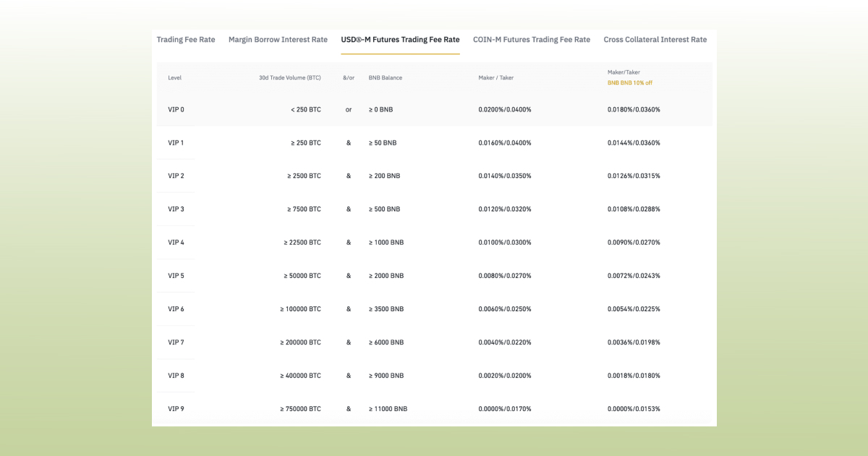868x456 pixels.
Task: Open the Cross Collateral Interest Rate tab
Action: coord(655,40)
